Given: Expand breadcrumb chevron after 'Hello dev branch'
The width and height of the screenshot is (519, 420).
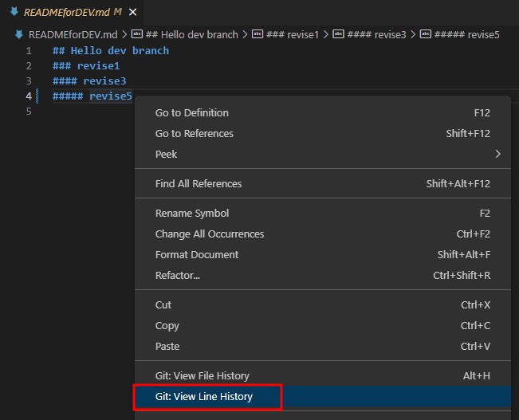Looking at the screenshot, I should (245, 34).
